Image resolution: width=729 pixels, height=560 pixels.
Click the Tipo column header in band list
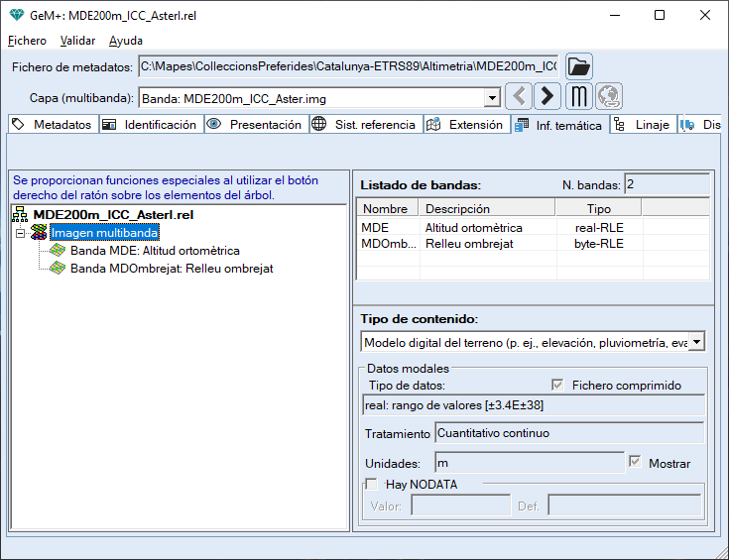point(598,209)
